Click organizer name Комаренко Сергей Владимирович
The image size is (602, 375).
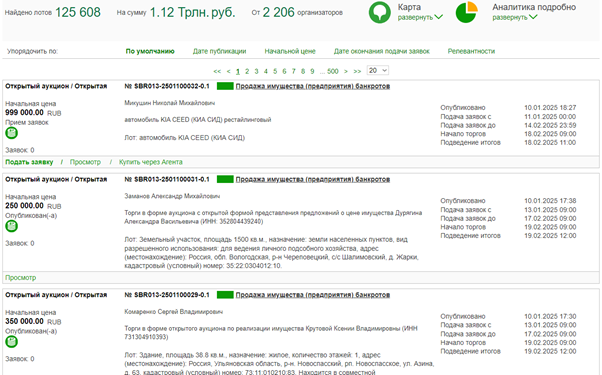pyautogui.click(x=174, y=312)
